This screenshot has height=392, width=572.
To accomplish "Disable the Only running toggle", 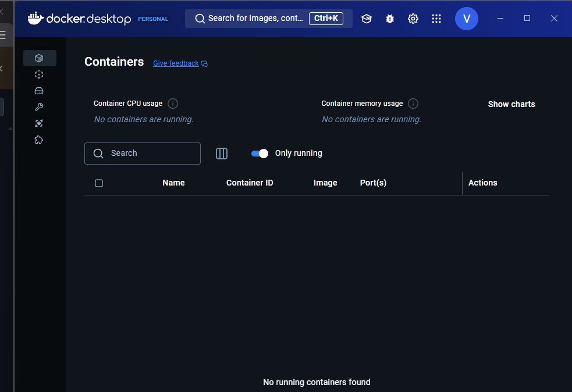I will 260,153.
